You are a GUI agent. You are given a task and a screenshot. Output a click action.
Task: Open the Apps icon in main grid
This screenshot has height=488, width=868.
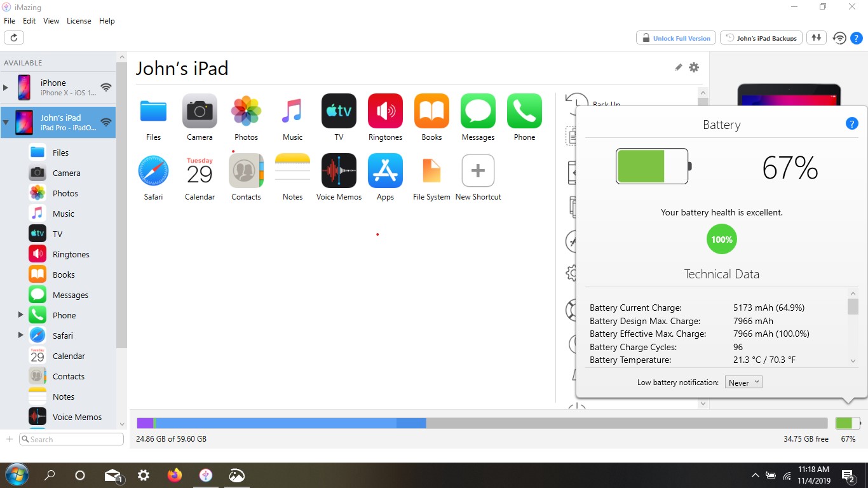(385, 171)
